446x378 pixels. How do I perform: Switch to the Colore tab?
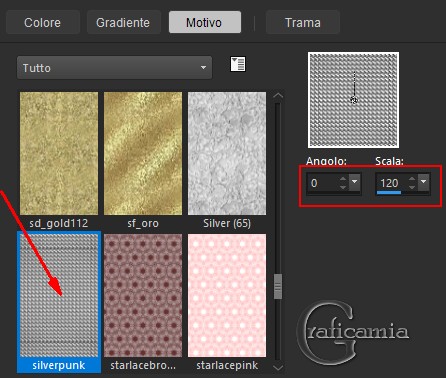click(43, 22)
